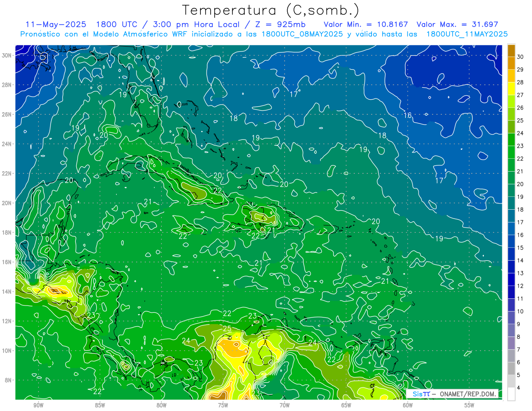The height and width of the screenshot is (411, 532).
Task: Click the latitude axis label "26N"
Action: [x=7, y=114]
